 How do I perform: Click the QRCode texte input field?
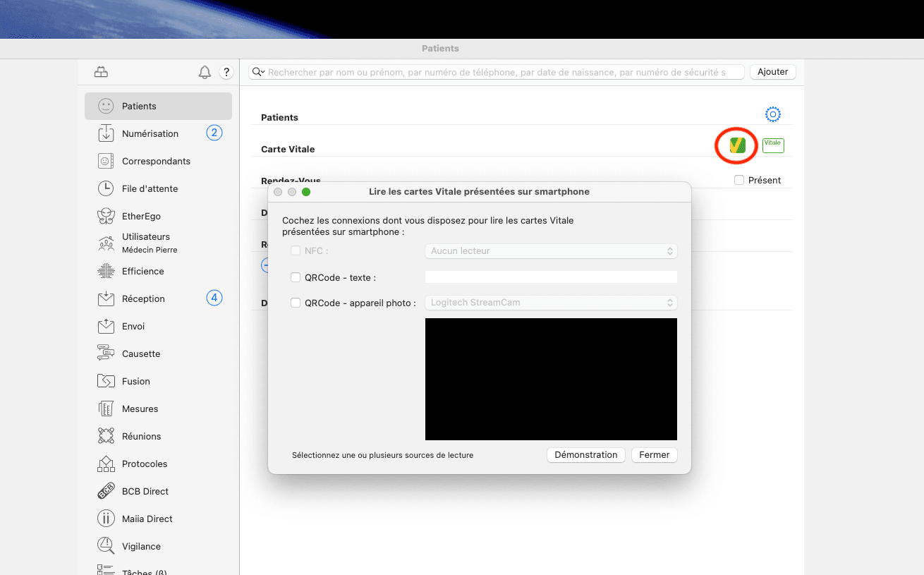(x=551, y=277)
